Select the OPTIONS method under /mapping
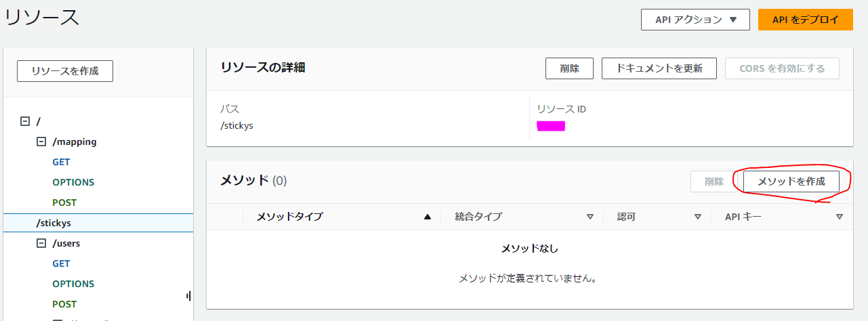The image size is (868, 321). pyautogui.click(x=73, y=182)
